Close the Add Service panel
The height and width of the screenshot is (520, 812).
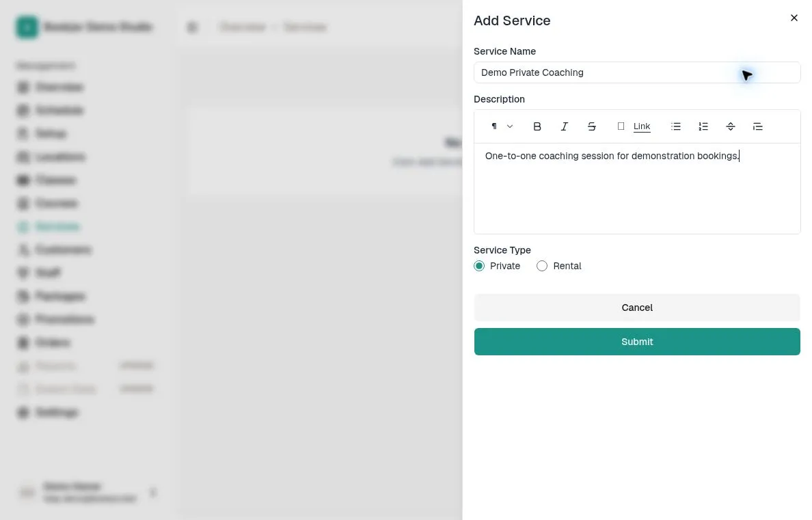pyautogui.click(x=794, y=18)
